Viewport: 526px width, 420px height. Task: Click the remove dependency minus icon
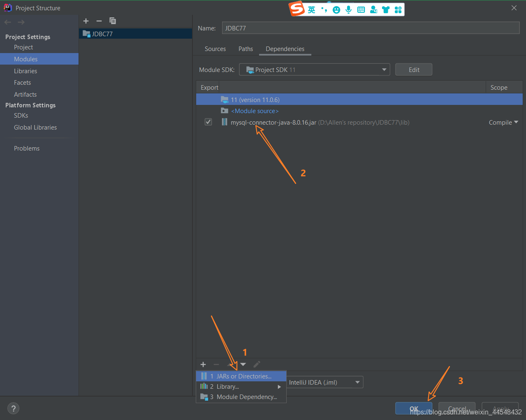click(216, 364)
